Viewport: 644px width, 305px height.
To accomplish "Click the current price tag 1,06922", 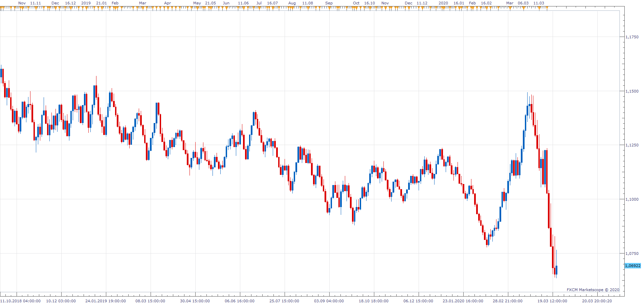I will [632, 266].
